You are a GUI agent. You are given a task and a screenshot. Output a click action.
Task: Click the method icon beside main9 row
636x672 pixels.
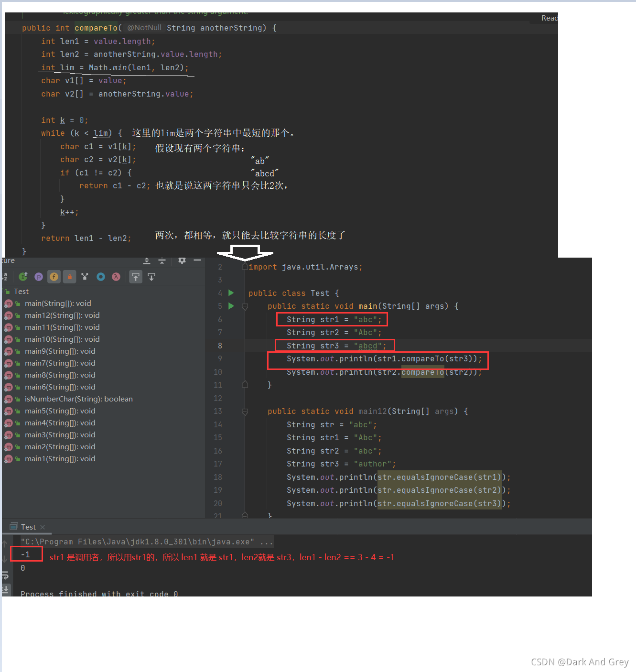(9, 351)
